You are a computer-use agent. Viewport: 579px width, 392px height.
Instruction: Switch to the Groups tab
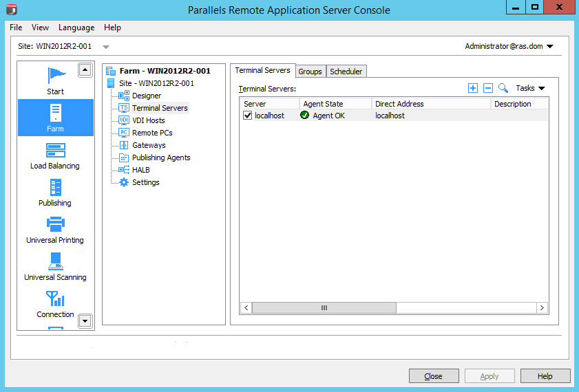pos(310,72)
